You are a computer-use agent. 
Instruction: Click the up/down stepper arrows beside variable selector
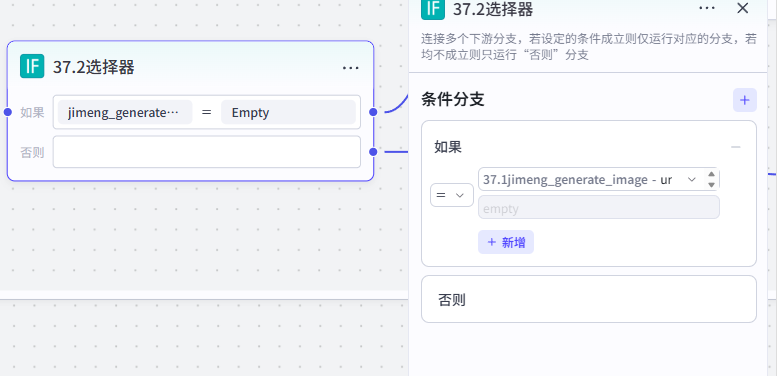[711, 179]
